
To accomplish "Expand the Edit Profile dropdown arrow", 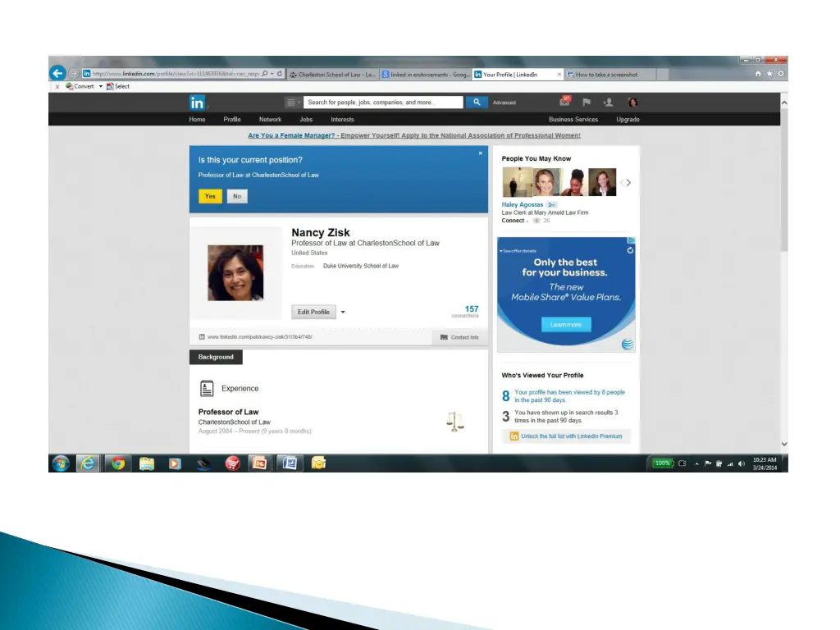I will pos(343,312).
